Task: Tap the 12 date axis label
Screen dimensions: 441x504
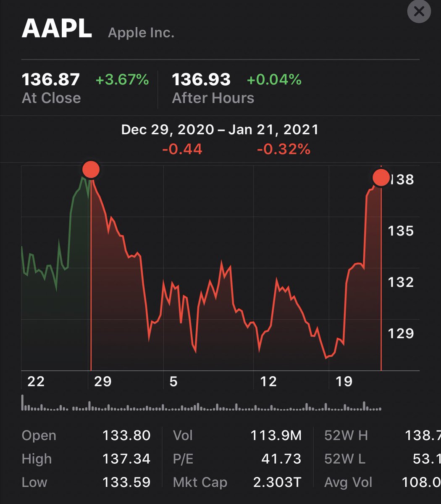Action: (268, 381)
